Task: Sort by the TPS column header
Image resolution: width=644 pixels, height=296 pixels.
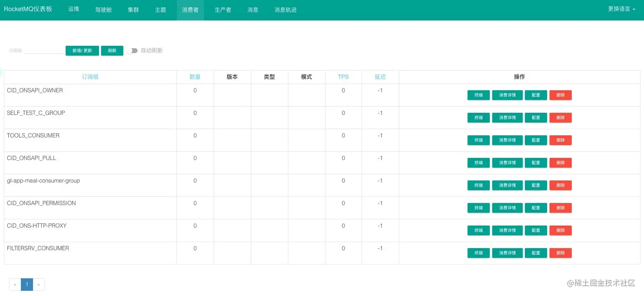Action: pos(343,77)
